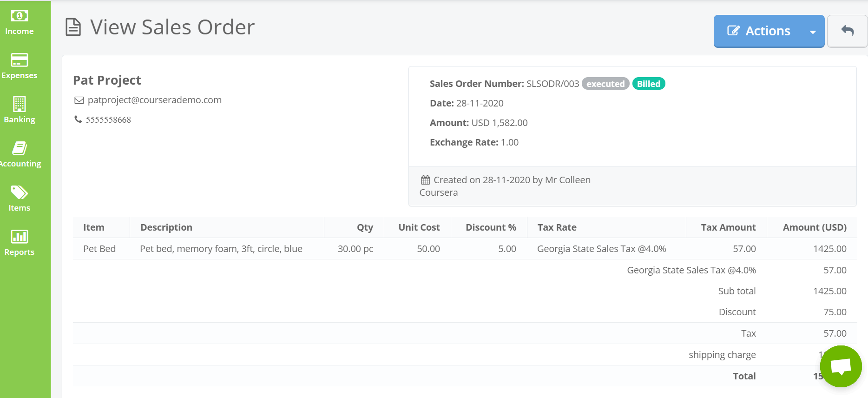Open the Income sidebar icon
The image size is (868, 398).
pyautogui.click(x=20, y=16)
